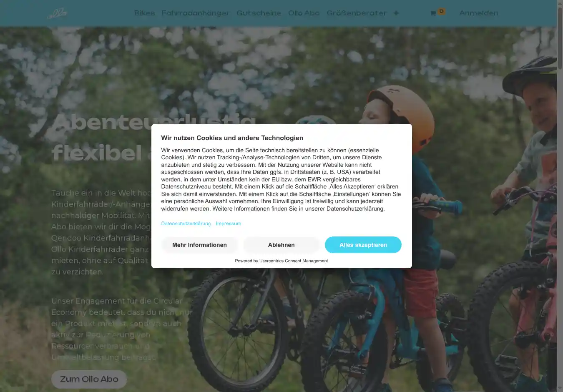Click the Ollo logo in header
The image size is (563, 392).
[x=57, y=13]
